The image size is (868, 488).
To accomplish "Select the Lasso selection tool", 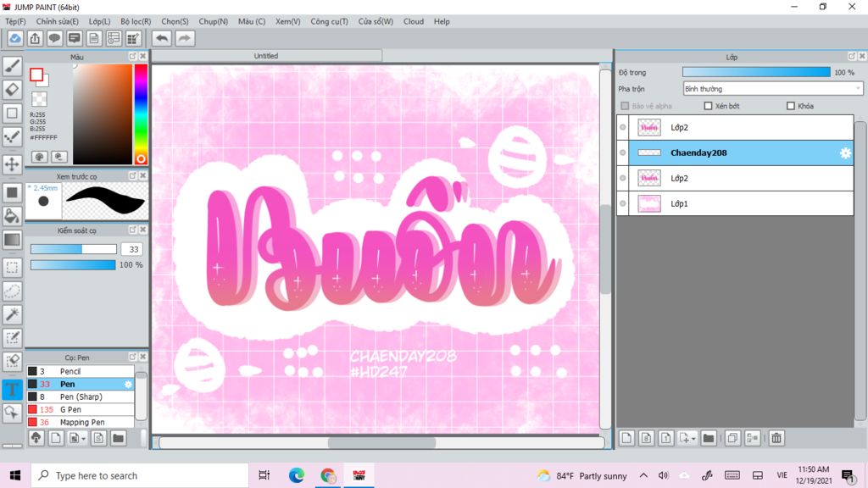I will [x=12, y=291].
